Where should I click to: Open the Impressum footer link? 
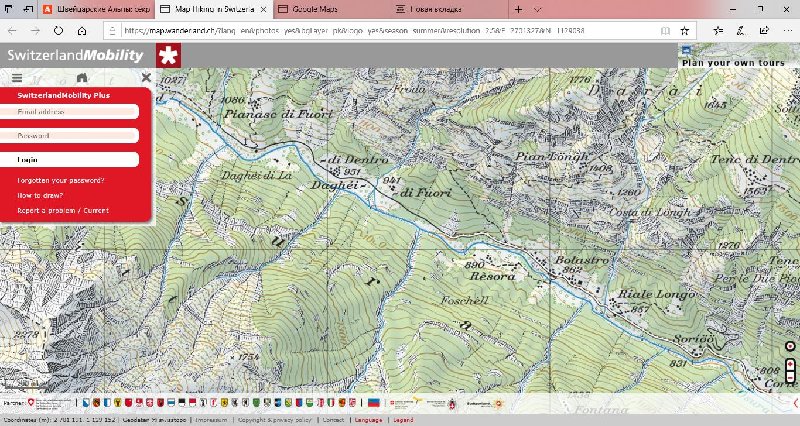click(x=211, y=420)
